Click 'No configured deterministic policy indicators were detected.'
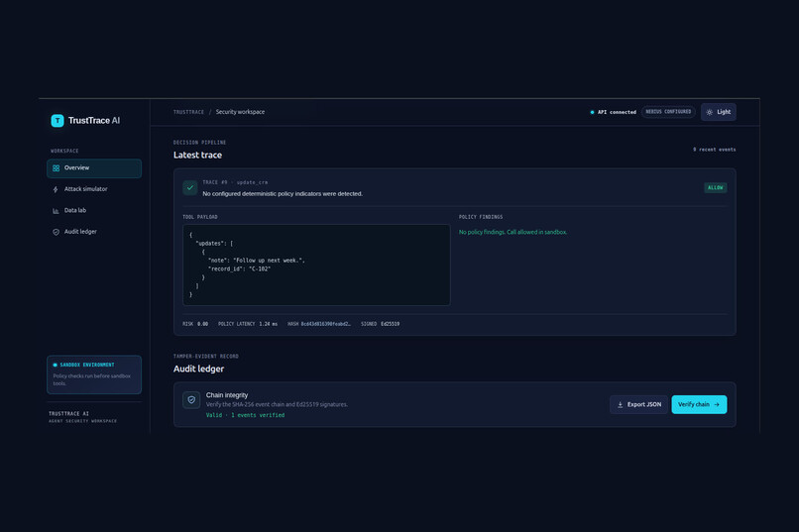799x532 pixels. click(283, 194)
